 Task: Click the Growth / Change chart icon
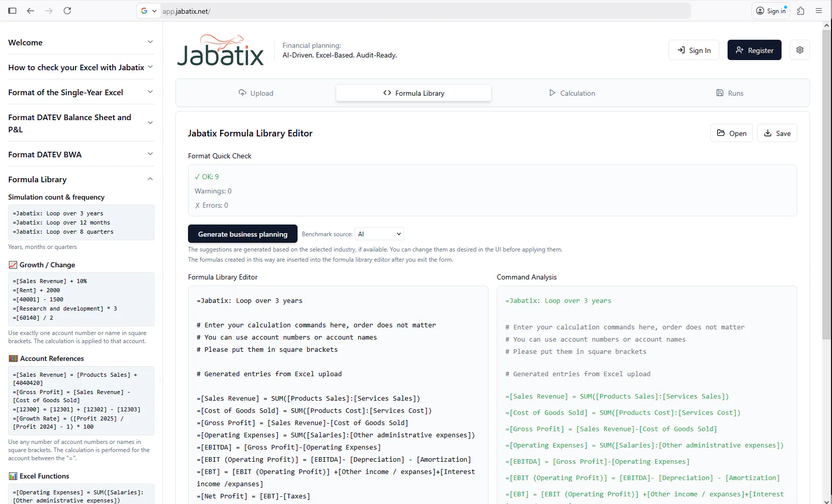(13, 265)
